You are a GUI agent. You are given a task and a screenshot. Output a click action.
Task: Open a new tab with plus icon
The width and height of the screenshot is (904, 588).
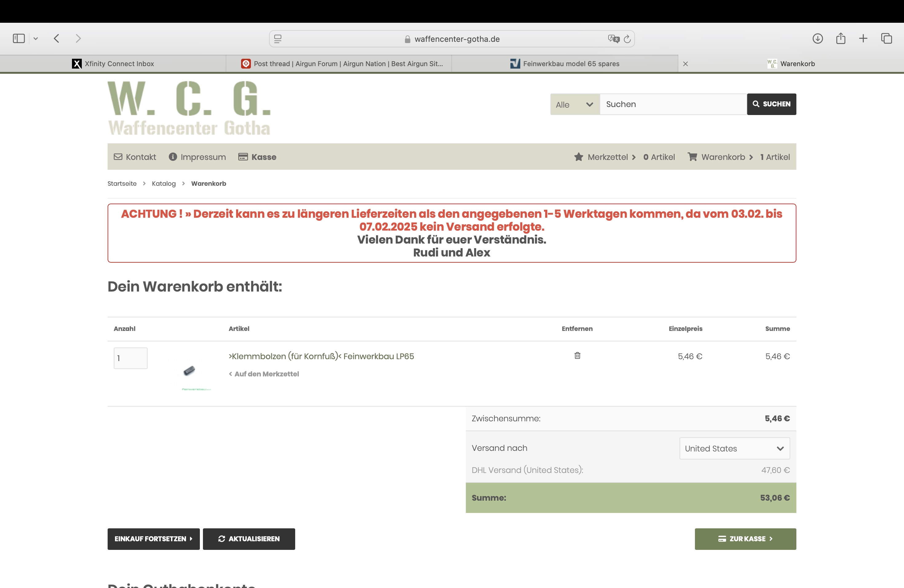[863, 38]
